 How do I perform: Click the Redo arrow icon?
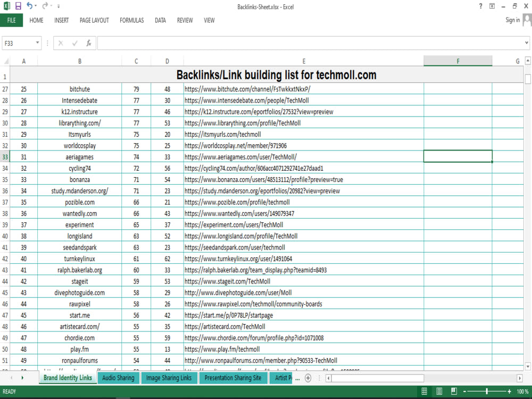coord(45,6)
